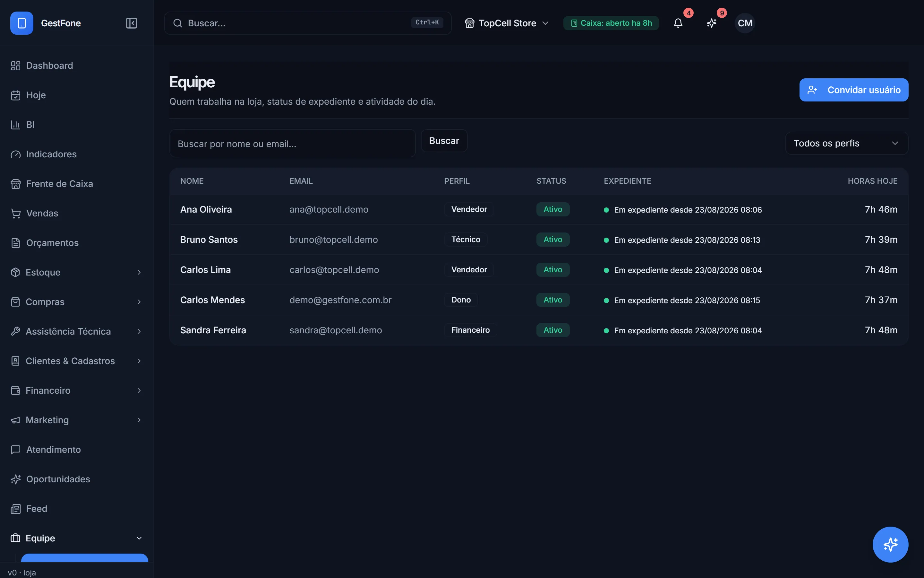Open the Atendimento page

(x=76, y=450)
